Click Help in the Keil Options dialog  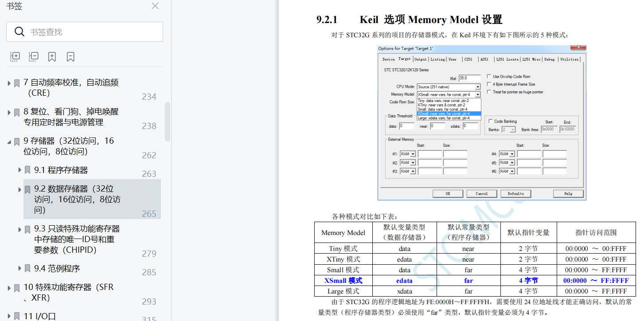pos(568,194)
